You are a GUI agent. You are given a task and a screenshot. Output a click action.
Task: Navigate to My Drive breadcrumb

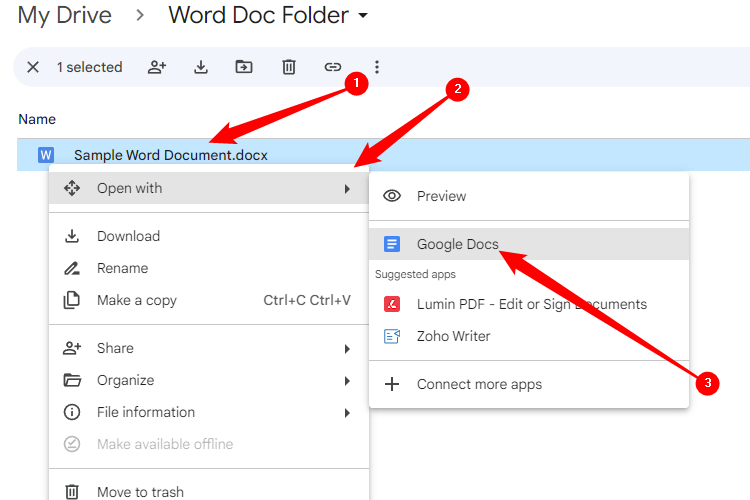(x=65, y=16)
